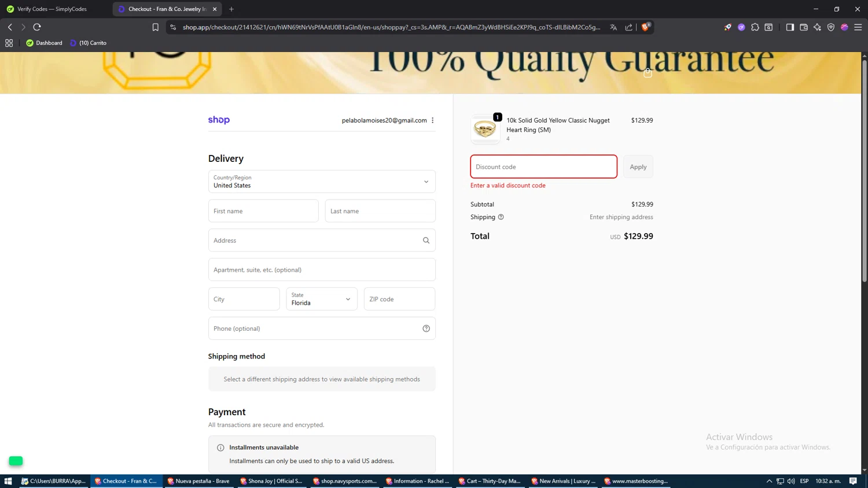Click the Installments unavailable info icon
The image size is (868, 488).
point(220,448)
